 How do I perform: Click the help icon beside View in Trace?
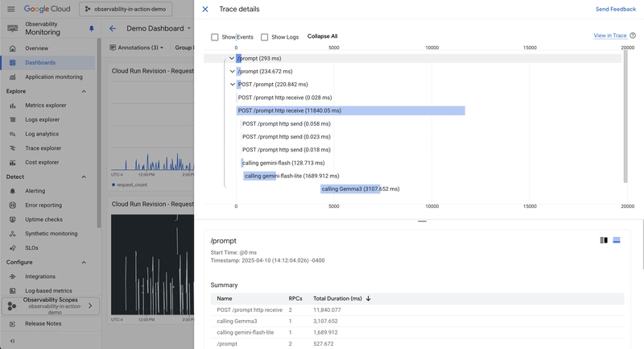pos(633,35)
